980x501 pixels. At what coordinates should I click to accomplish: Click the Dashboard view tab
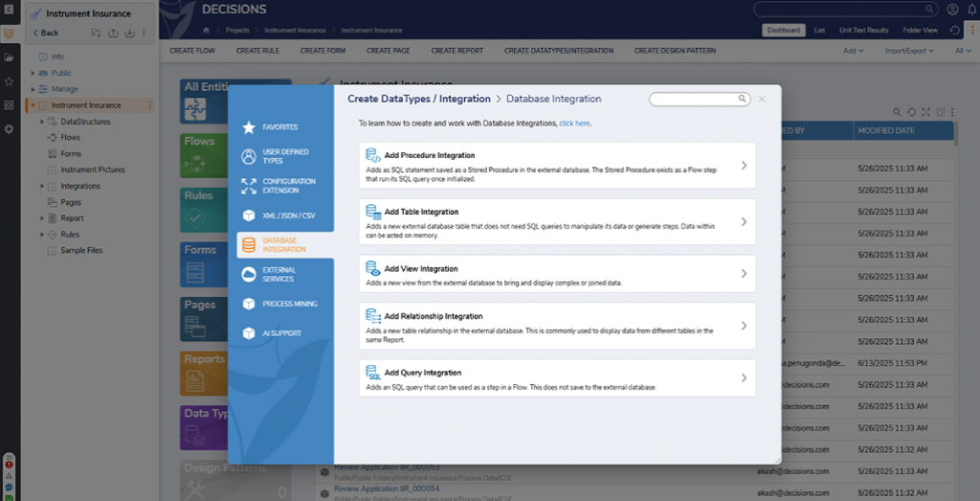click(x=784, y=30)
